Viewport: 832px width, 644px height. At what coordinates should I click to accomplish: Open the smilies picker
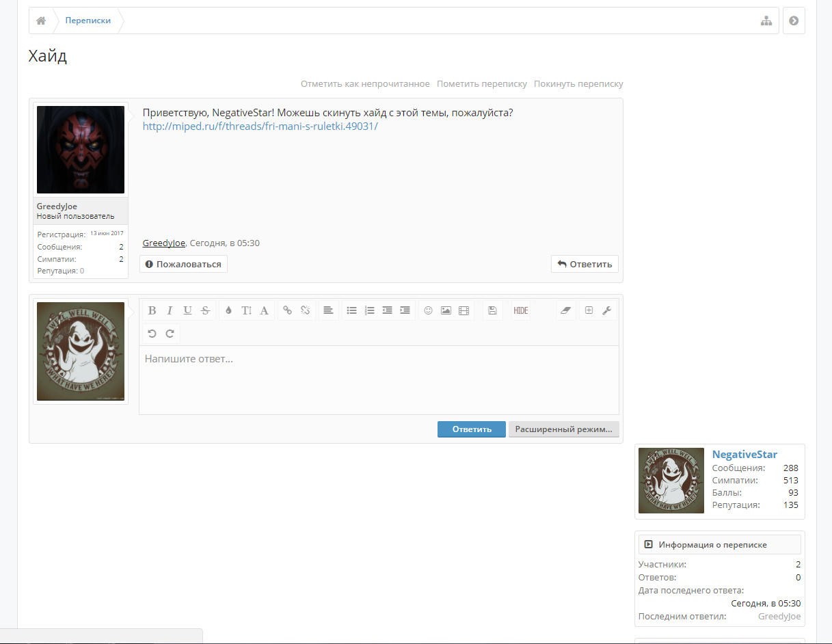tap(428, 310)
